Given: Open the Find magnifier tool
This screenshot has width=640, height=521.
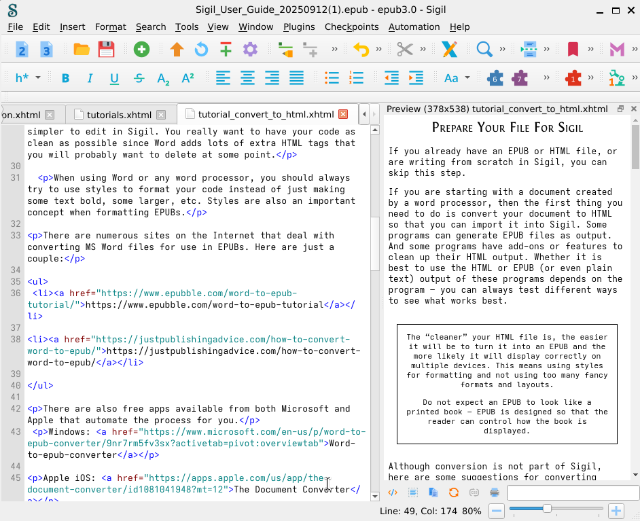Looking at the screenshot, I should 483,49.
